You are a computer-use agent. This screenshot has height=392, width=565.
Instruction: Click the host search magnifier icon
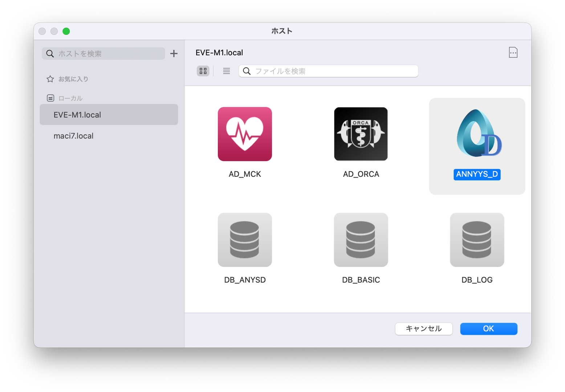(50, 54)
